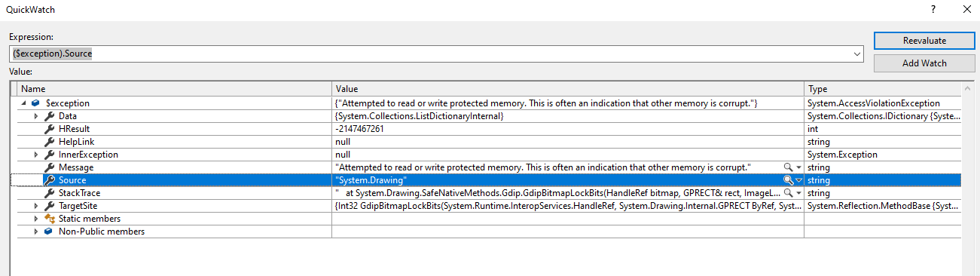Click the Non-Public members cube icon
This screenshot has height=276, width=980.
pos(50,232)
